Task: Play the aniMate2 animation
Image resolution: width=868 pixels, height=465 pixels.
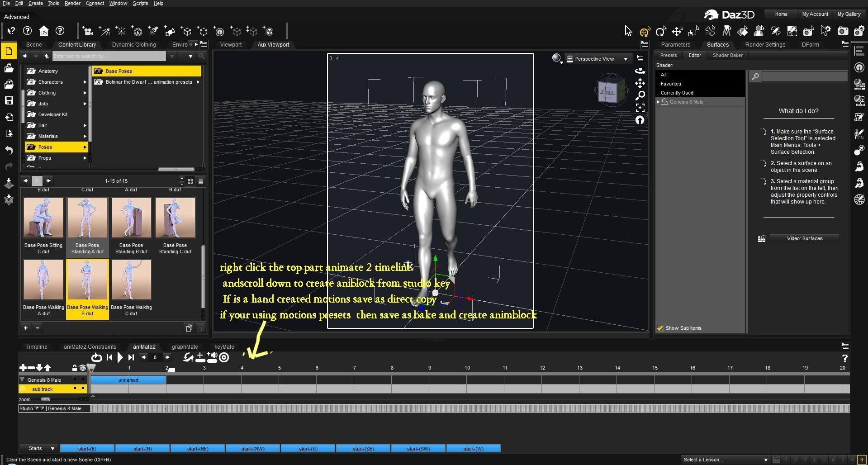Action: [x=120, y=357]
